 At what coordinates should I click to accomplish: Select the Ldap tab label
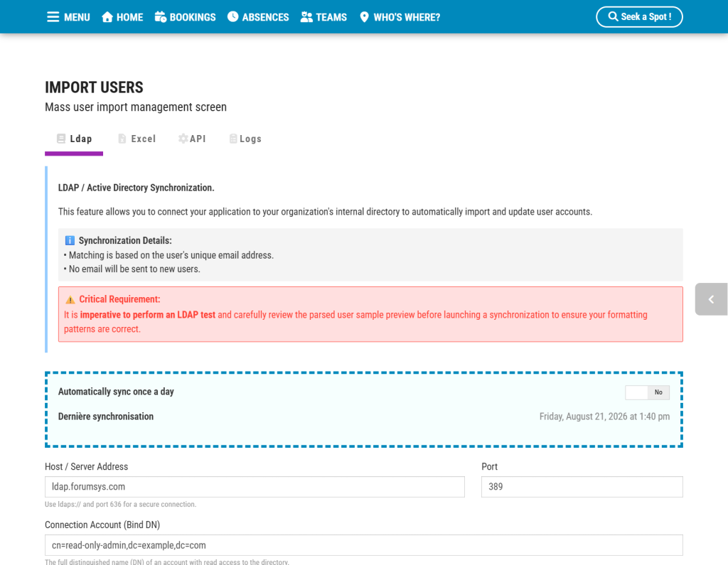tap(81, 139)
